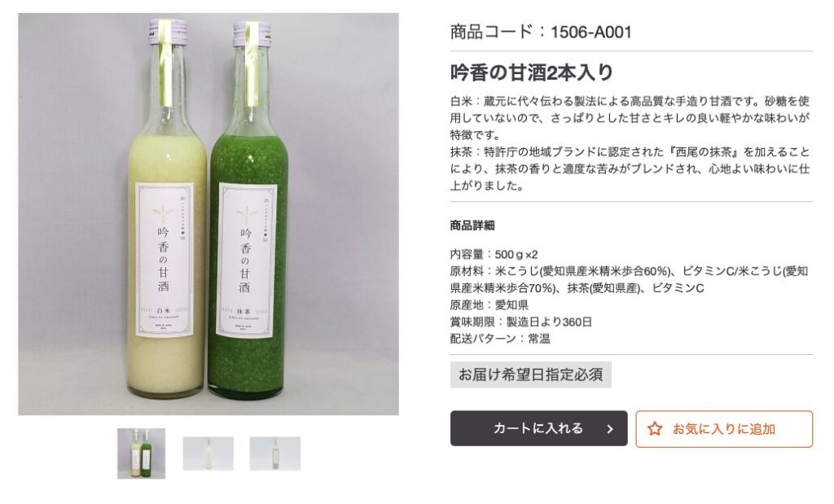834x504 pixels.
Task: Click the 商品詳細 heading
Action: [472, 226]
